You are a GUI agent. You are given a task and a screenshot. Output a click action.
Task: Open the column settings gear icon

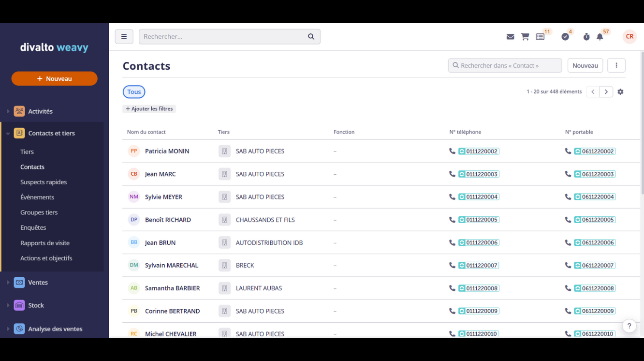(x=621, y=91)
